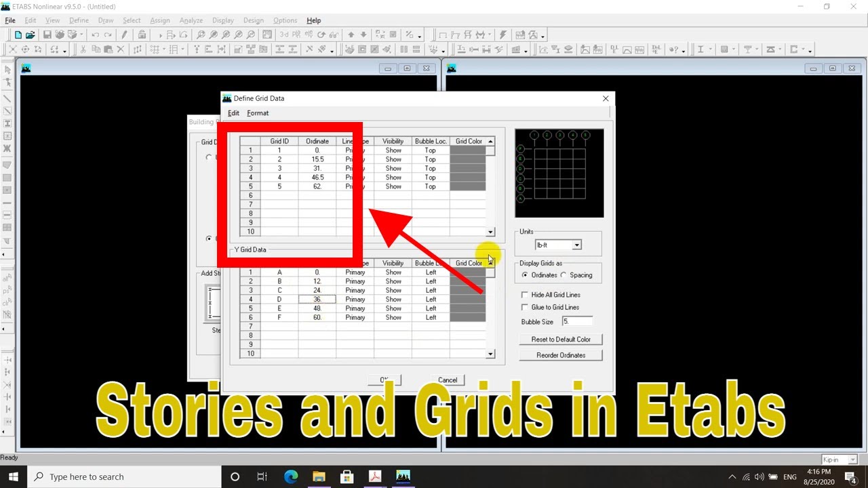Click the glasses Set Building View Options icon
Screen dimensions: 868x488
pos(334,35)
